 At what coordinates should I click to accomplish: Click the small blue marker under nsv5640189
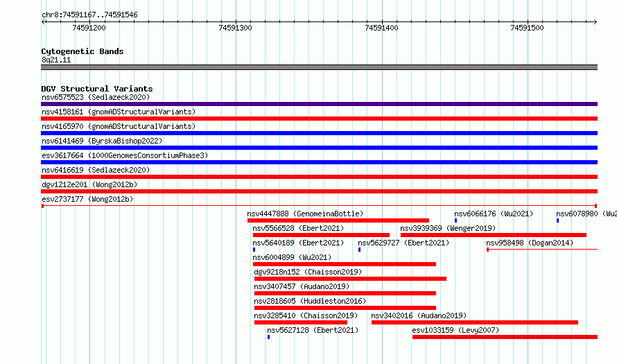tap(254, 250)
